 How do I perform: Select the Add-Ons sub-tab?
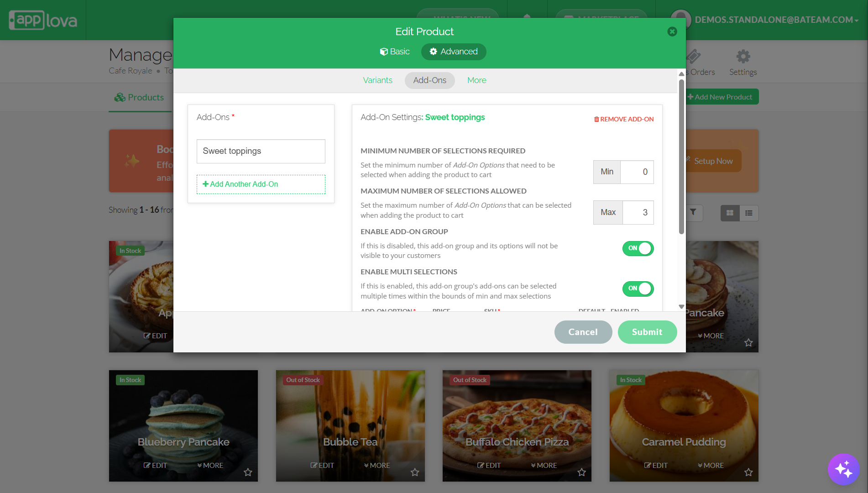coord(429,80)
